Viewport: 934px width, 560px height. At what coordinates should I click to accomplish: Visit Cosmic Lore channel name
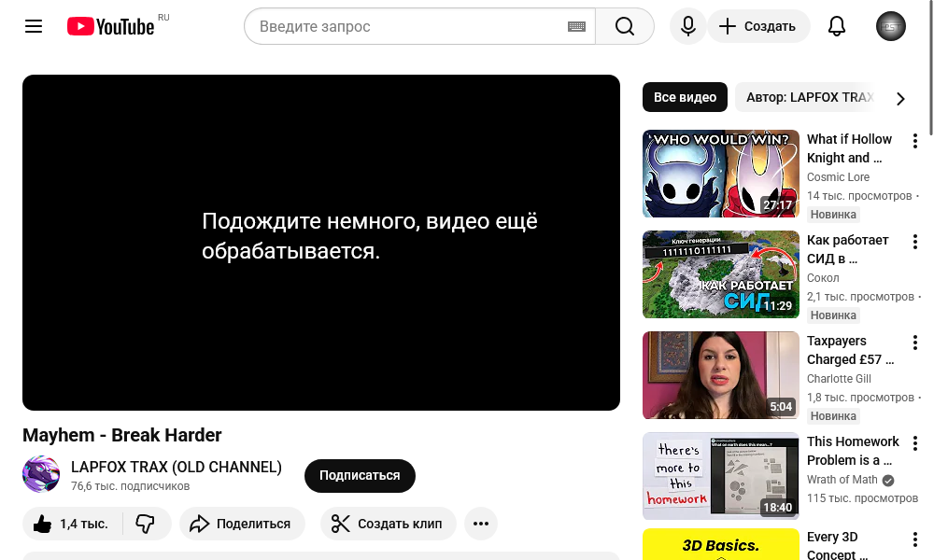click(x=838, y=177)
